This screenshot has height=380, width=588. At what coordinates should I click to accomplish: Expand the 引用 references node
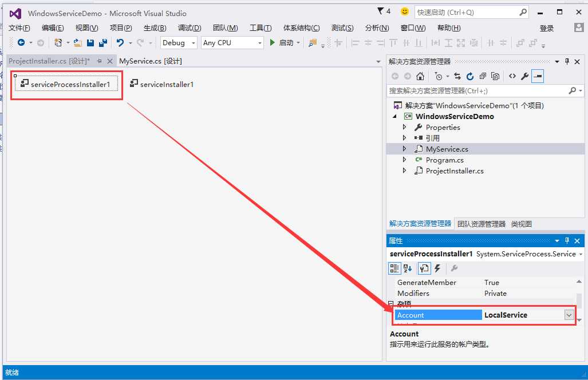pyautogui.click(x=404, y=138)
